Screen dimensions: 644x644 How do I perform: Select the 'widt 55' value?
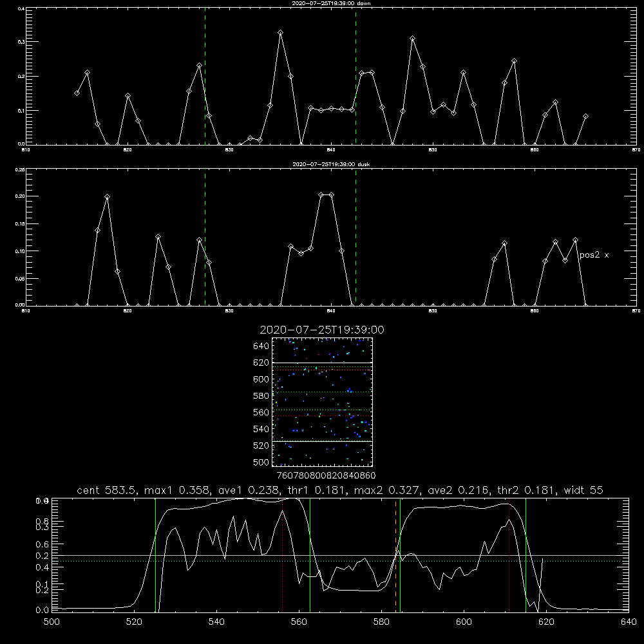pos(583,490)
